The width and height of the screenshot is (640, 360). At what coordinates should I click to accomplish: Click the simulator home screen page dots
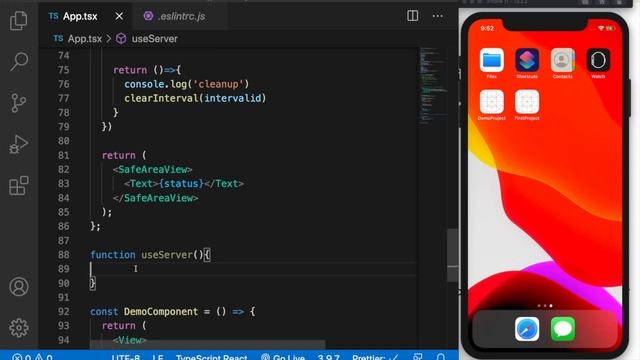545,306
